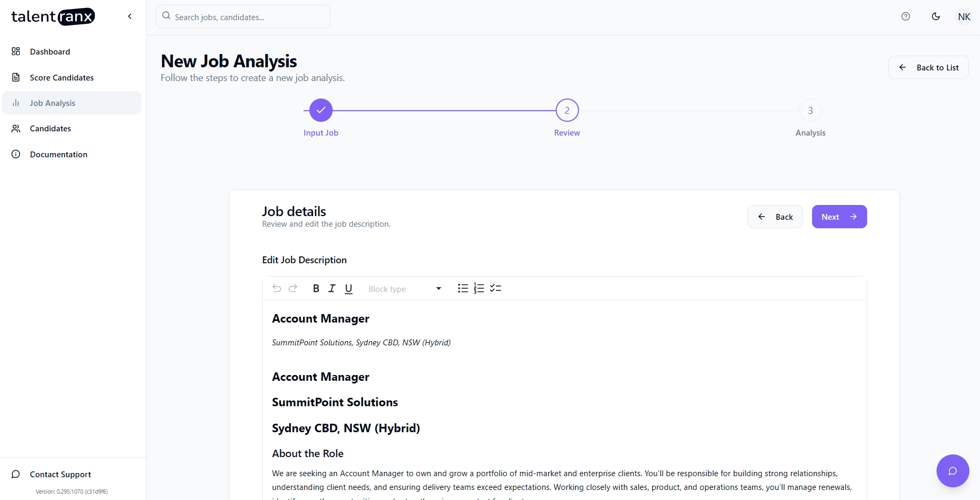Click the Next button
Screen dimensions: 980x500
pyautogui.click(x=839, y=217)
